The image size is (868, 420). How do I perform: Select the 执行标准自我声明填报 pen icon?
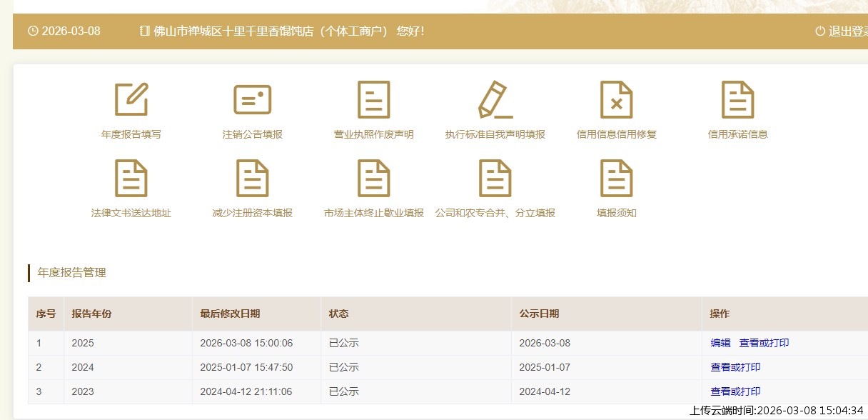point(495,99)
